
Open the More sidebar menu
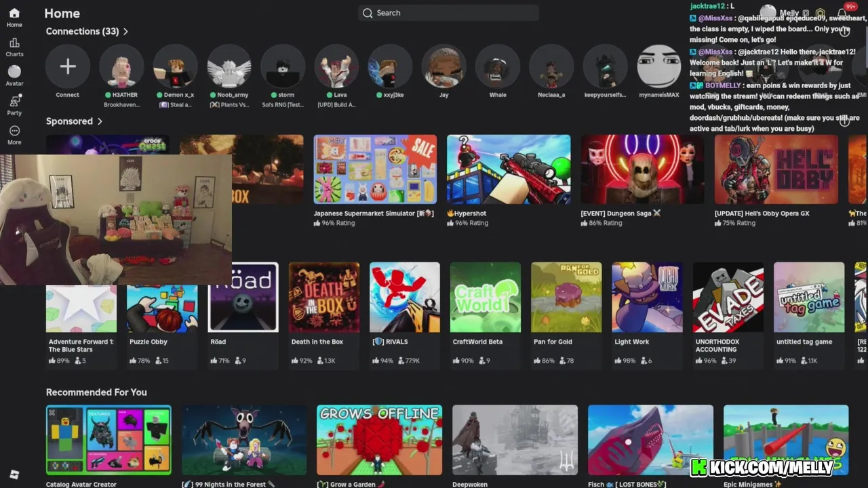(14, 135)
